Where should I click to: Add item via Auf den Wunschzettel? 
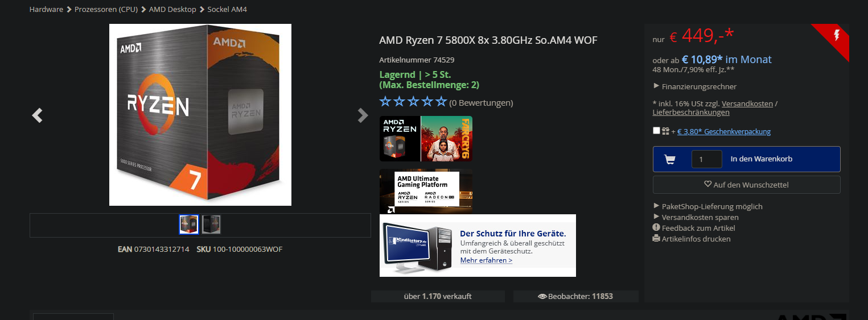[x=746, y=185]
